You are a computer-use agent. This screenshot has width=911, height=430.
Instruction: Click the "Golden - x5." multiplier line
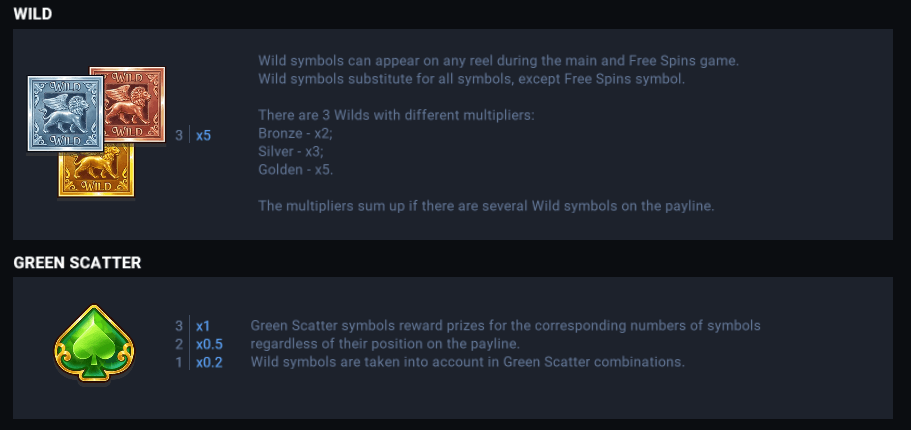(296, 169)
